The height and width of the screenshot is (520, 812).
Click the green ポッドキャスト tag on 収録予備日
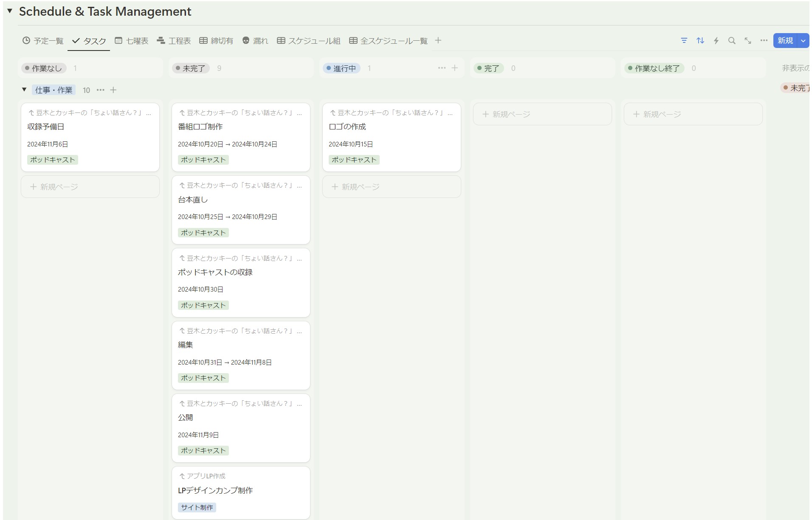[52, 160]
